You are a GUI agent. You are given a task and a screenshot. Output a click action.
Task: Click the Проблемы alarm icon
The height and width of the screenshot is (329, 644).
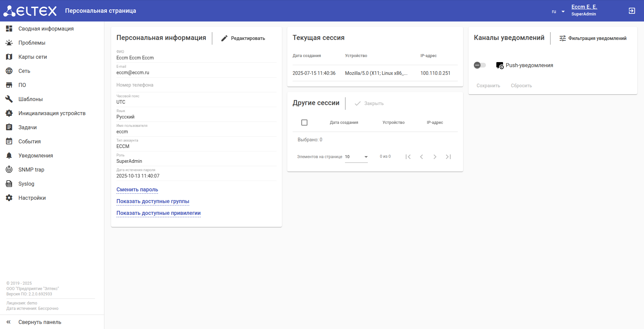[x=9, y=43]
